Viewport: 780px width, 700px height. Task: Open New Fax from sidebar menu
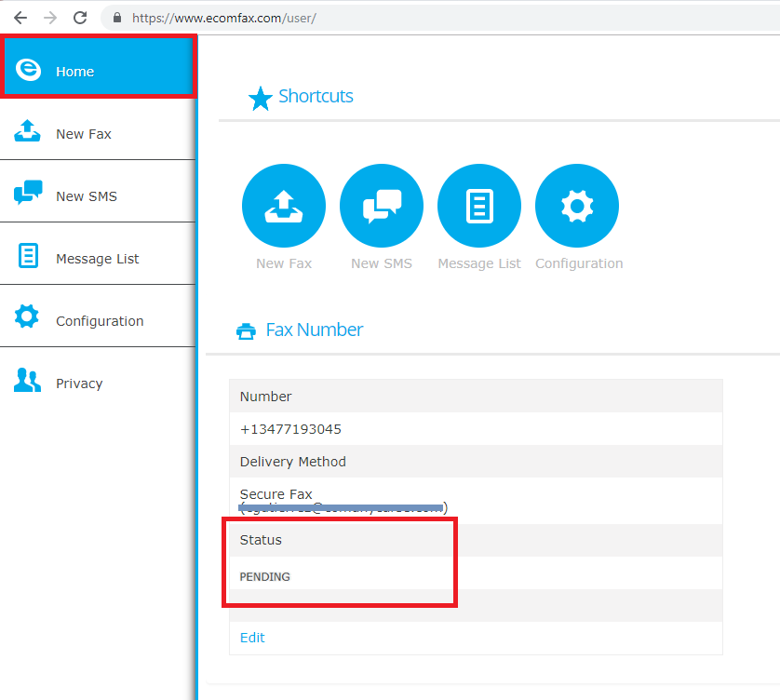pyautogui.click(x=99, y=128)
